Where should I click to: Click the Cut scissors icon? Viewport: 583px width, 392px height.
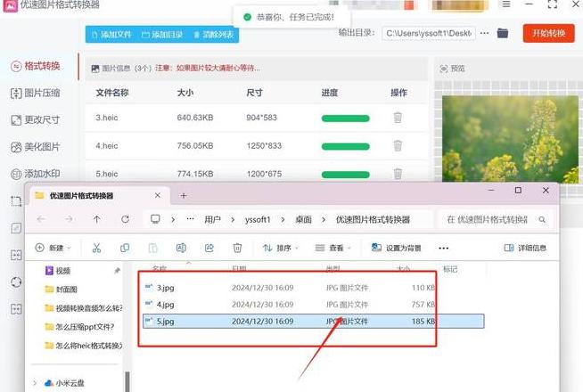[96, 248]
